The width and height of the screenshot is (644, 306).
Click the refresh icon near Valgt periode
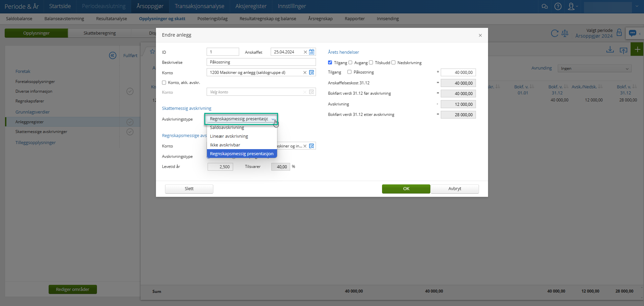[555, 33]
